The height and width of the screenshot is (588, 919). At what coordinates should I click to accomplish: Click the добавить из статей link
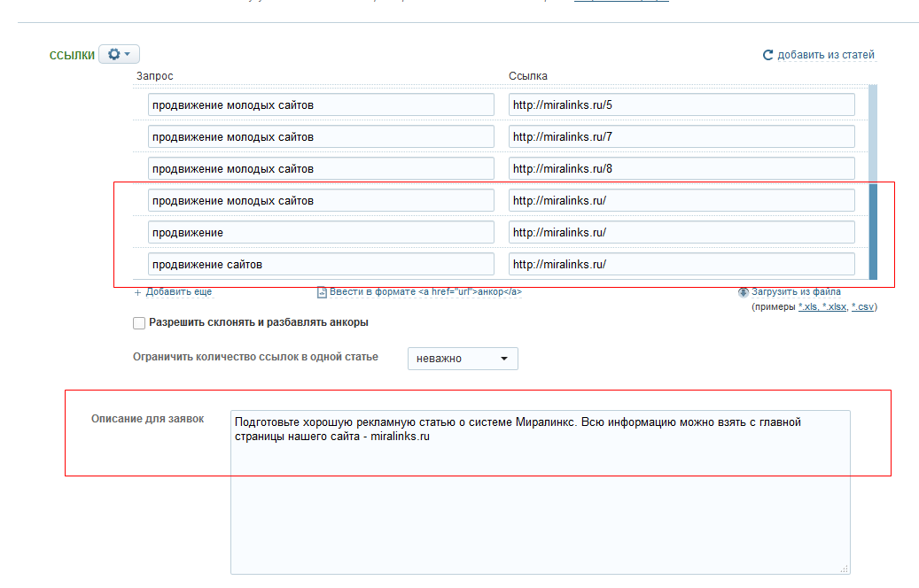pyautogui.click(x=826, y=55)
